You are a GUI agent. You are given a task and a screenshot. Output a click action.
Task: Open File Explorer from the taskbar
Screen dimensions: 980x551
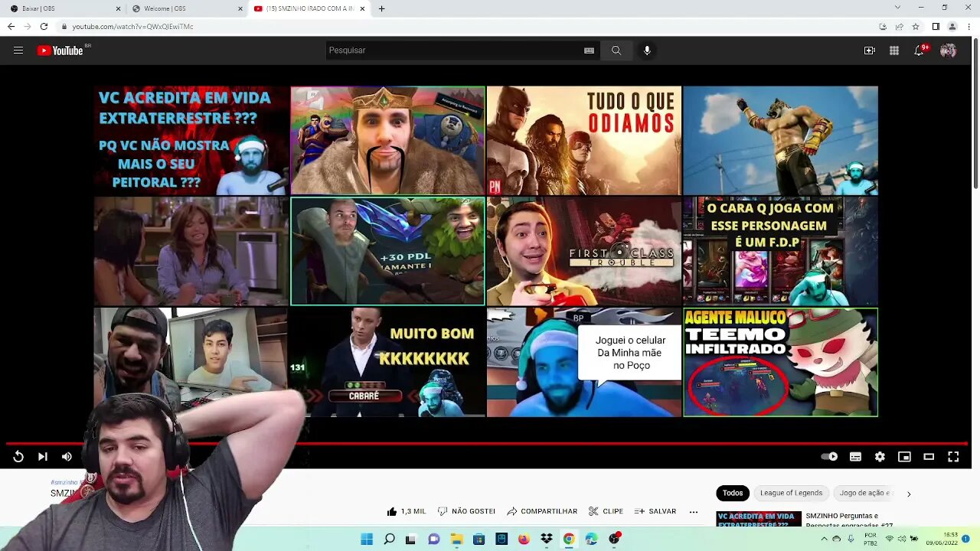point(456,539)
